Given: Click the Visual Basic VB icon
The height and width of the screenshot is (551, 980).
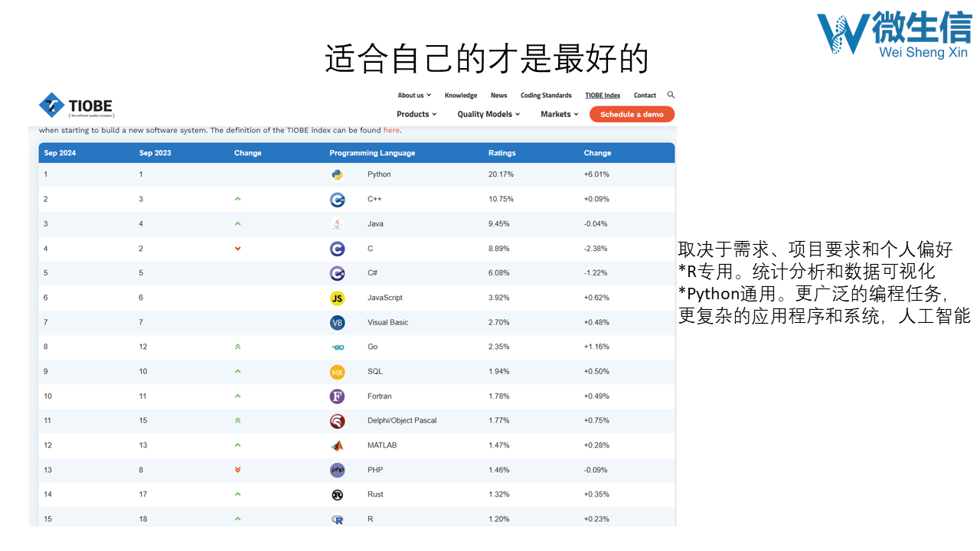Looking at the screenshot, I should tap(337, 322).
